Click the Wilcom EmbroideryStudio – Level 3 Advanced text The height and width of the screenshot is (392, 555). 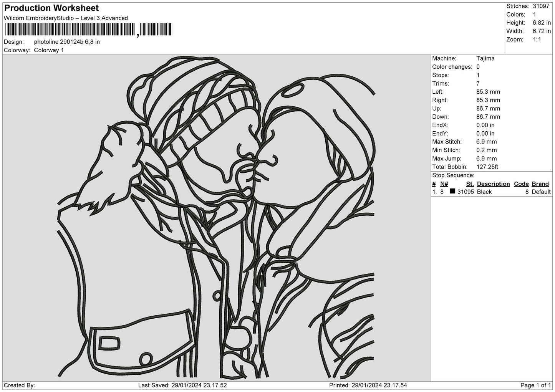(x=66, y=18)
